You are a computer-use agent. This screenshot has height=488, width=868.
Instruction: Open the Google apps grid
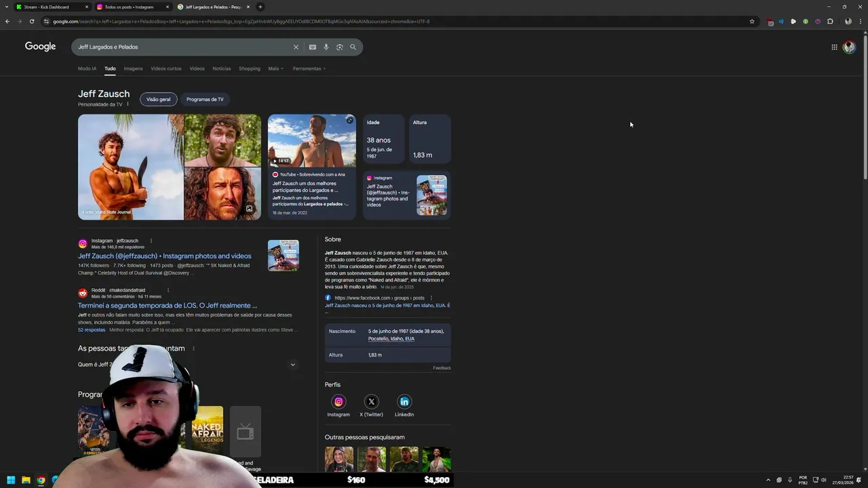tap(834, 47)
